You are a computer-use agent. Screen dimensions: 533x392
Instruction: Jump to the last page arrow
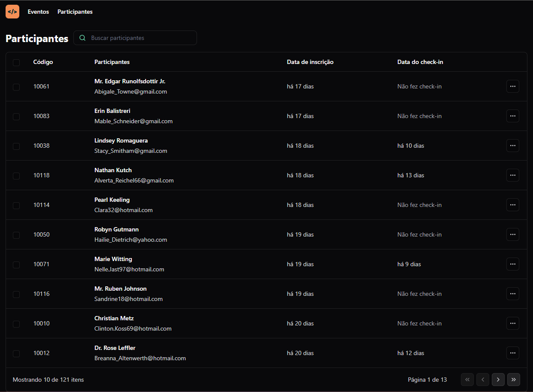click(x=513, y=380)
